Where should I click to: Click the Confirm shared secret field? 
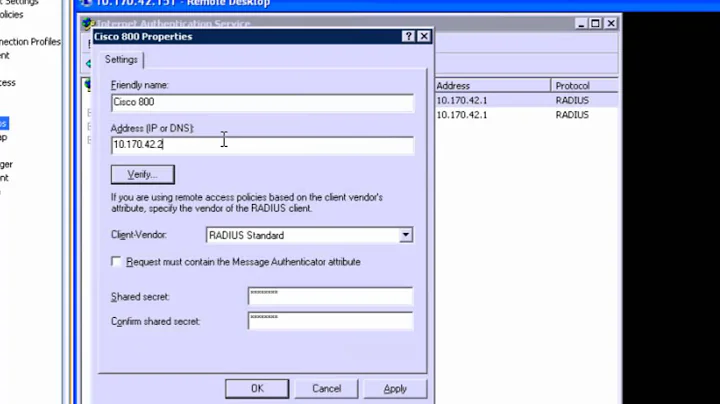pos(330,321)
